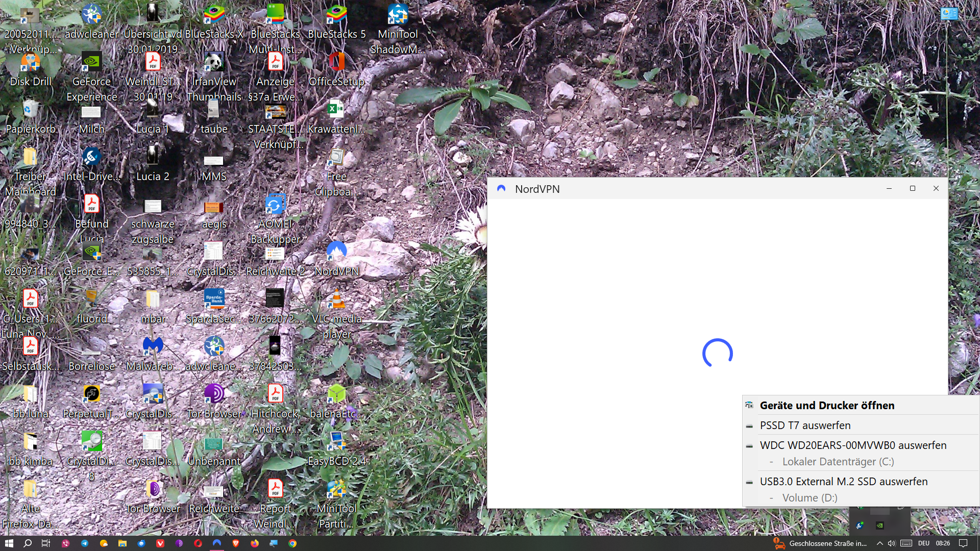Click the Firefox taskbar icon
The height and width of the screenshot is (551, 980).
[255, 543]
